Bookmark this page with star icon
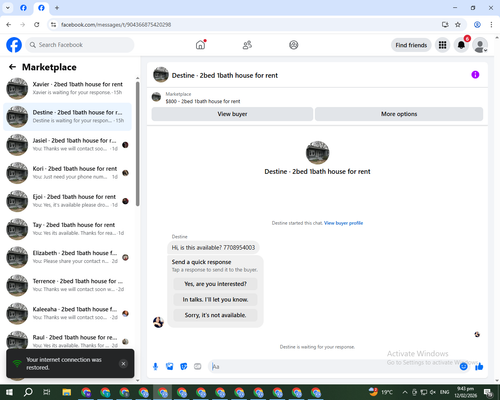Viewport: 500px width, 400px height. pyautogui.click(x=458, y=25)
